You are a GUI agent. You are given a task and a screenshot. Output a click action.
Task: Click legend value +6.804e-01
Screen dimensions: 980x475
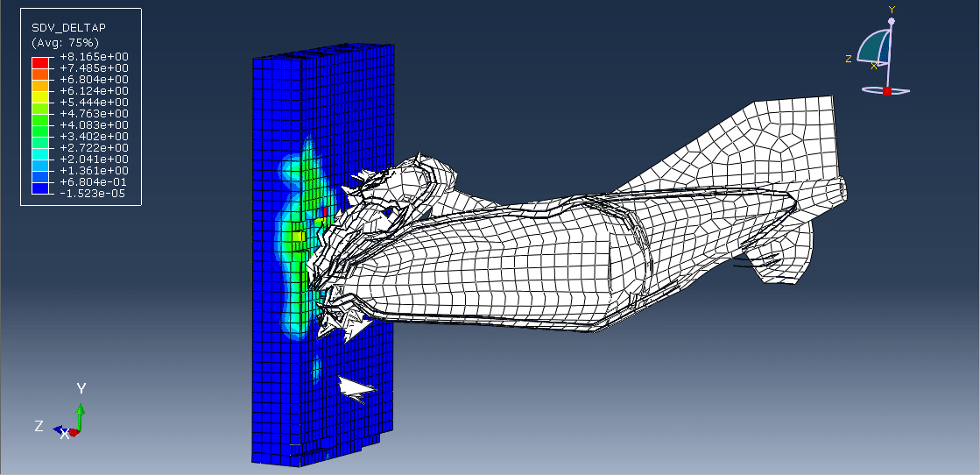(x=95, y=182)
